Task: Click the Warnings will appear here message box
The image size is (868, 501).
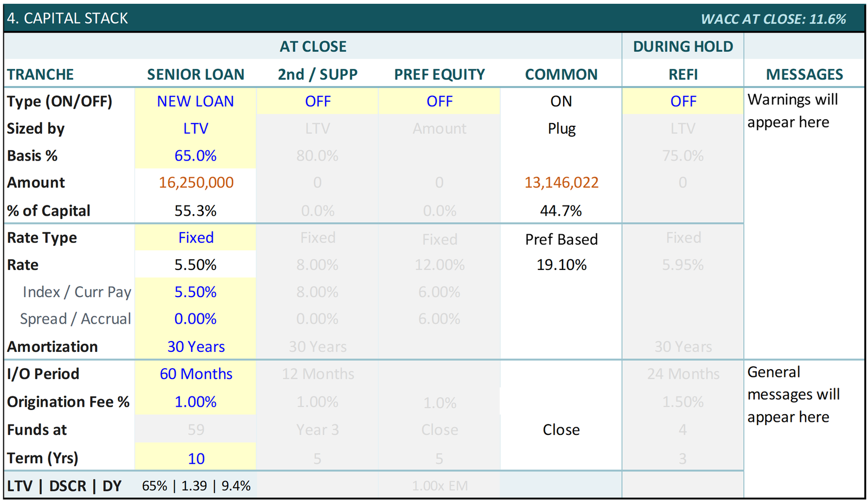Action: pyautogui.click(x=804, y=223)
